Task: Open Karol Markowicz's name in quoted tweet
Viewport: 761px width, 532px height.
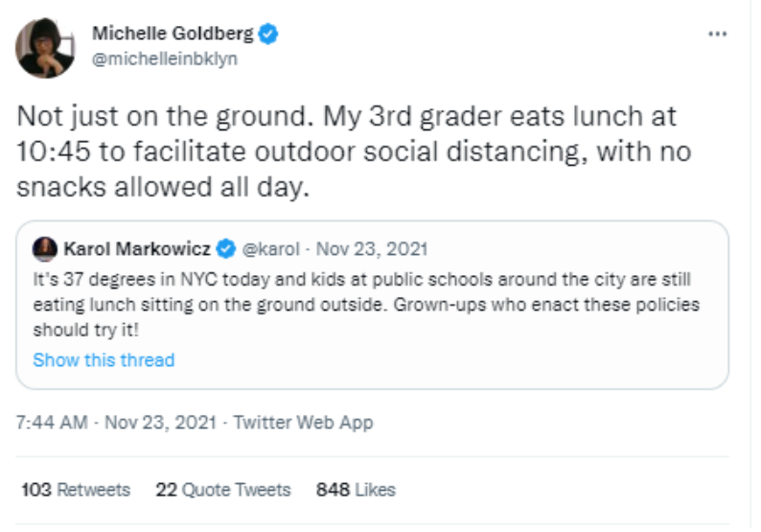Action: point(138,250)
